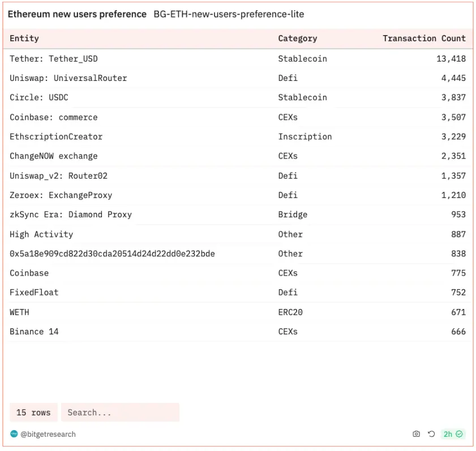The height and width of the screenshot is (451, 476).
Task: Select the Uniswap: UniversalRouter entity cell
Action: 68,78
